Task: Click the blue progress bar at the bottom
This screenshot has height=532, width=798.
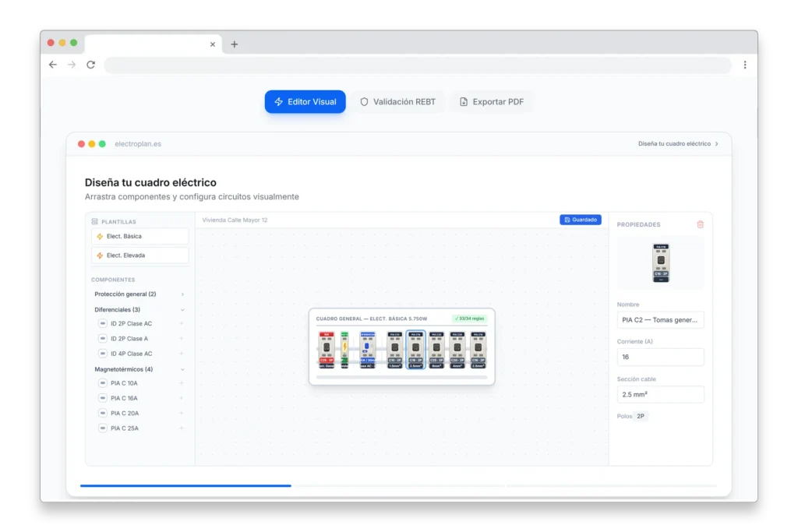Action: pyautogui.click(x=185, y=486)
